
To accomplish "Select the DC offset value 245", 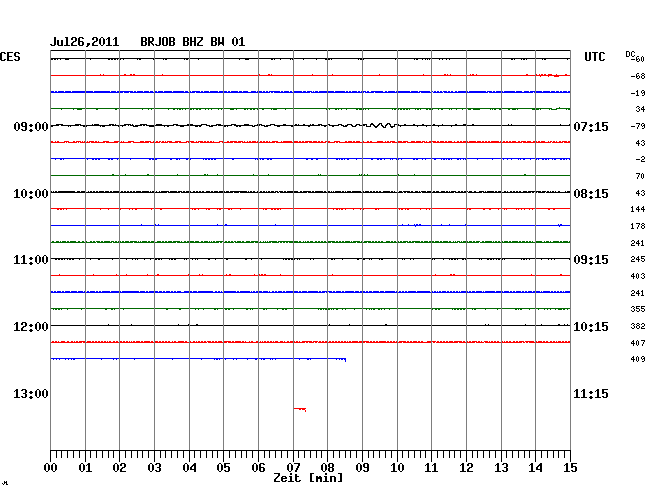I will [638, 259].
